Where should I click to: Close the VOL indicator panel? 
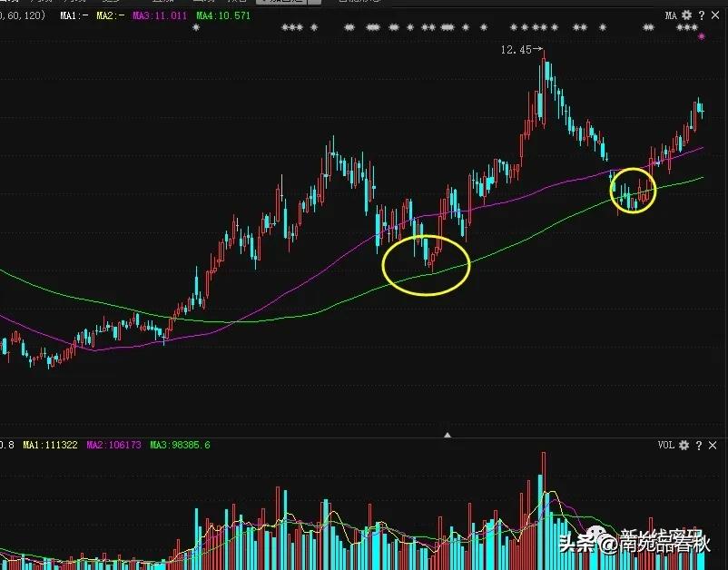point(713,445)
